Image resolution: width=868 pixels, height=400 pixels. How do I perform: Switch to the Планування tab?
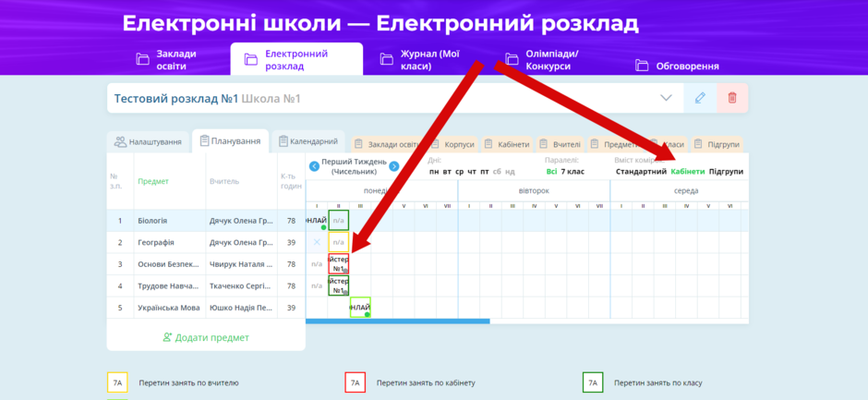point(230,141)
